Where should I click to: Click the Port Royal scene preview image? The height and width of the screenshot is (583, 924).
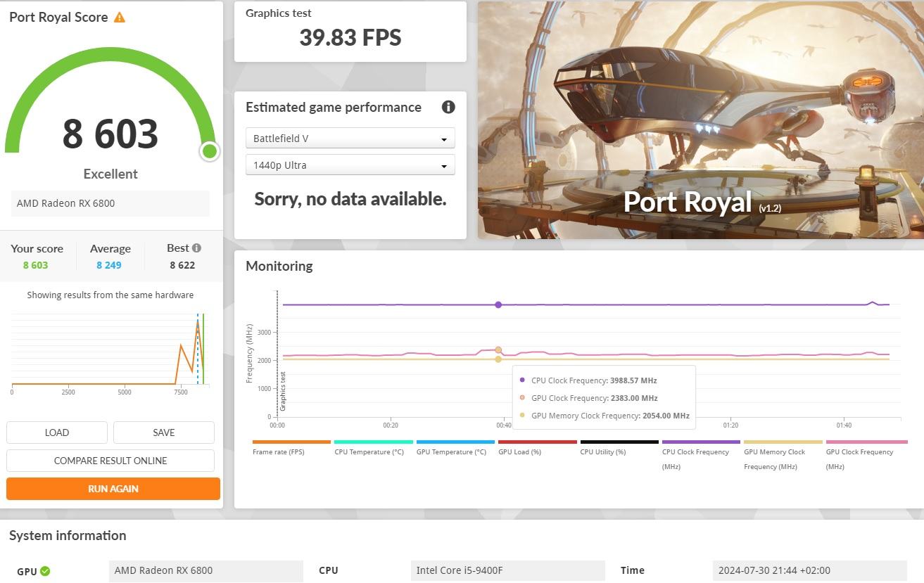click(x=701, y=120)
